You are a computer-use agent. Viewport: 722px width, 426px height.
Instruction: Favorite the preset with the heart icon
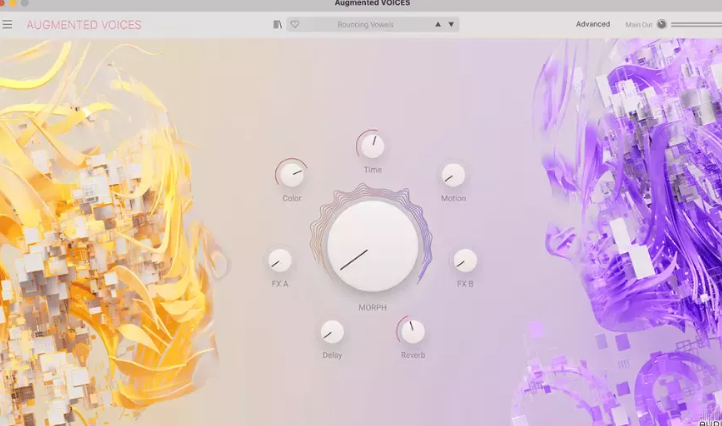pyautogui.click(x=294, y=24)
